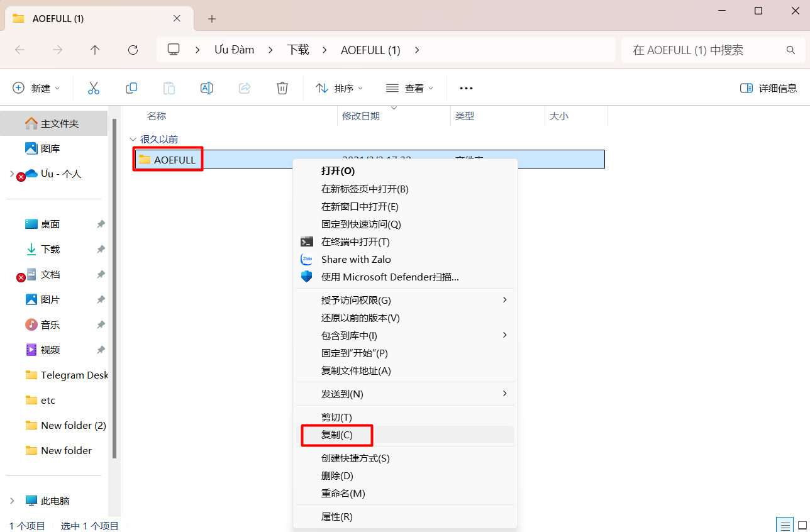The image size is (810, 532).
Task: Open the 包含到库中(I) submenu
Action: pos(405,336)
